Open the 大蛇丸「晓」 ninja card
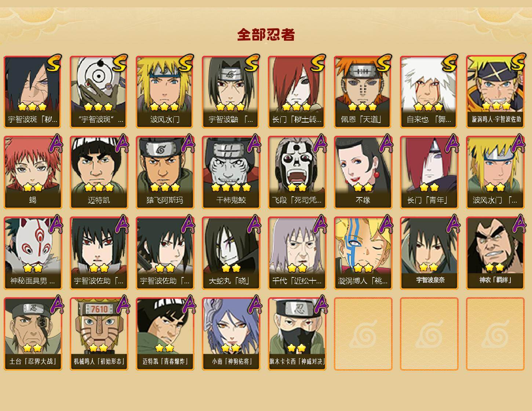Viewport: 532px width, 411px height. (x=231, y=253)
